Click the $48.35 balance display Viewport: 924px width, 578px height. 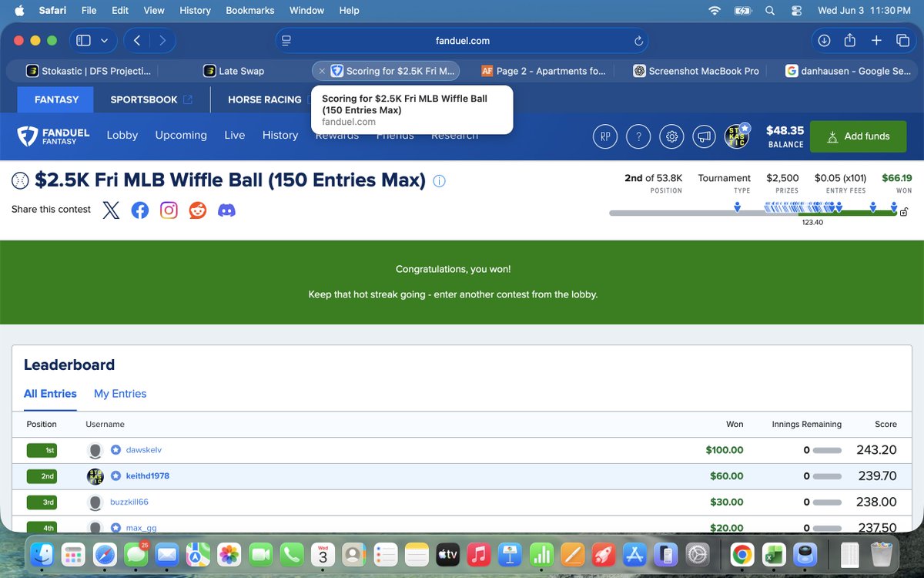coord(785,136)
